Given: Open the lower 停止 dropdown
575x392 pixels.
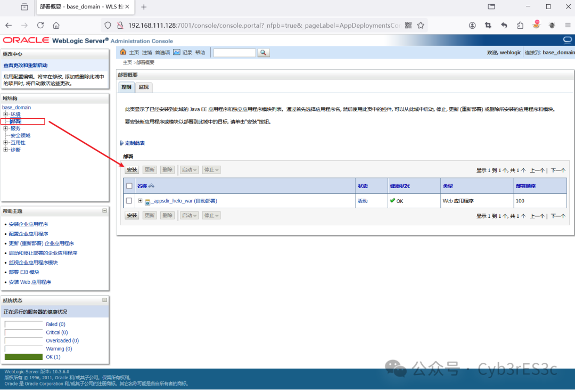Looking at the screenshot, I should (x=211, y=216).
